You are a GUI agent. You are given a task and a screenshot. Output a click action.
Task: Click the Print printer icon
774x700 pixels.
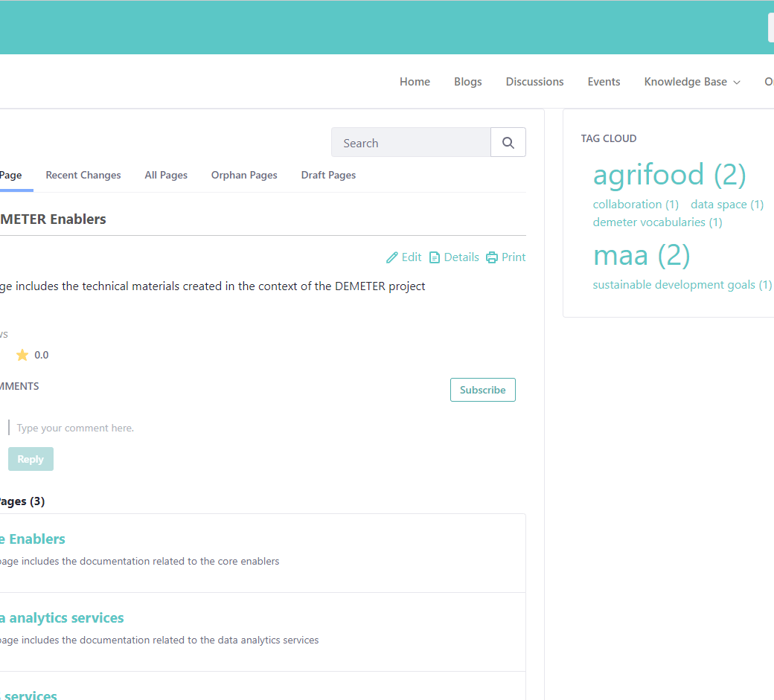coord(492,257)
